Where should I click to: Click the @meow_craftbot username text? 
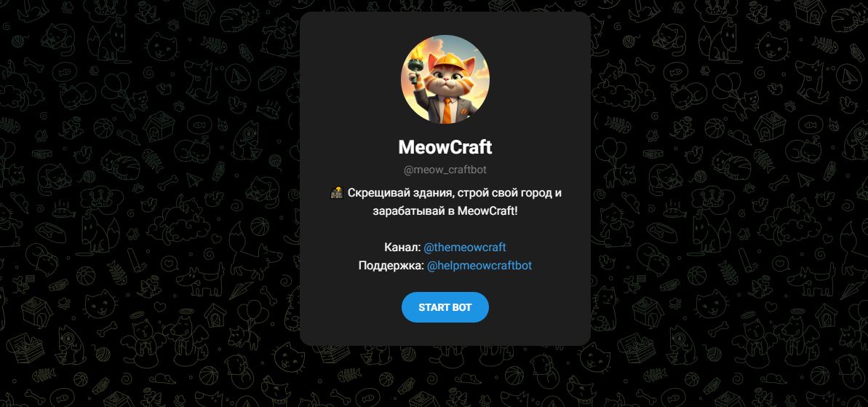pos(445,170)
